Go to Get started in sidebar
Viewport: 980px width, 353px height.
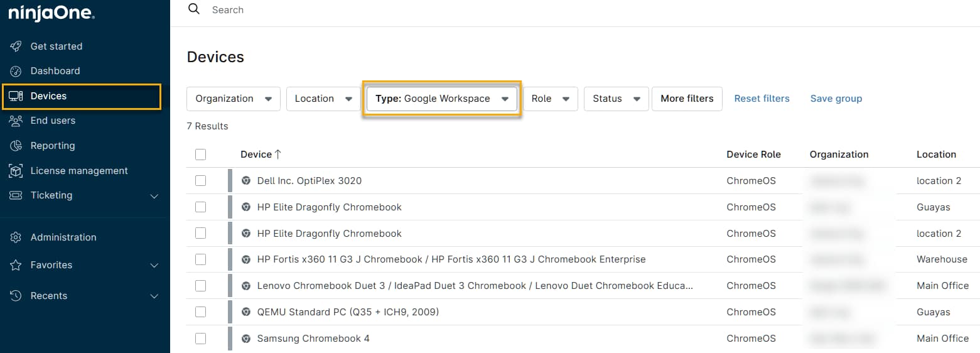(57, 46)
